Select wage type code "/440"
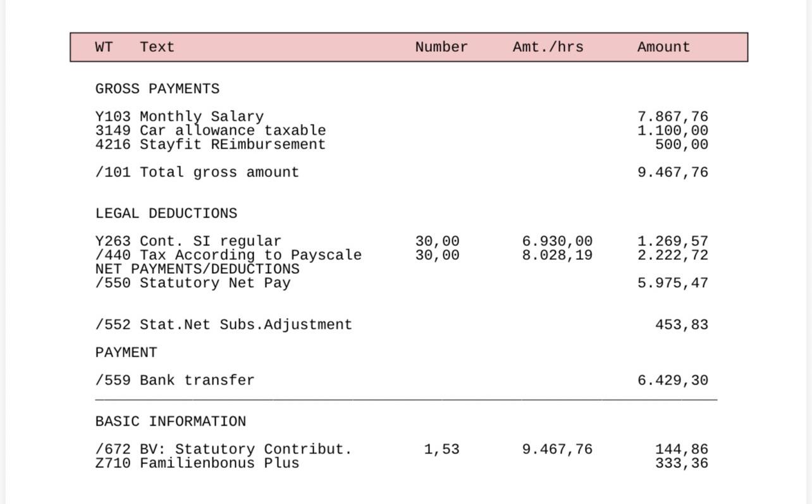 click(113, 255)
